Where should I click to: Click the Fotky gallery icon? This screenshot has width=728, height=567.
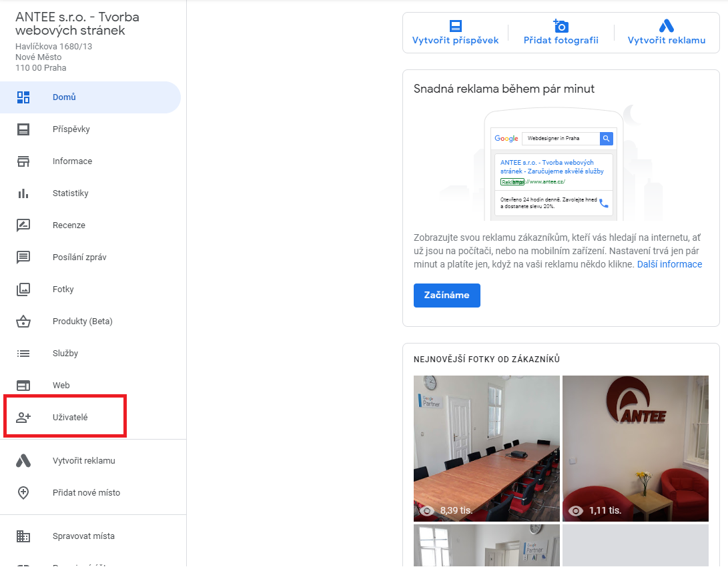pyautogui.click(x=23, y=290)
